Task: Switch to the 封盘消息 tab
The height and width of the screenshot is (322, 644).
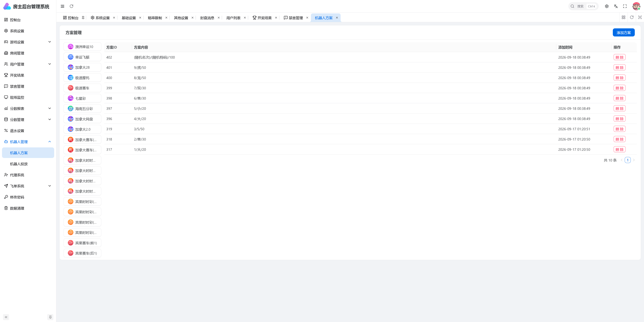Action: tap(207, 18)
